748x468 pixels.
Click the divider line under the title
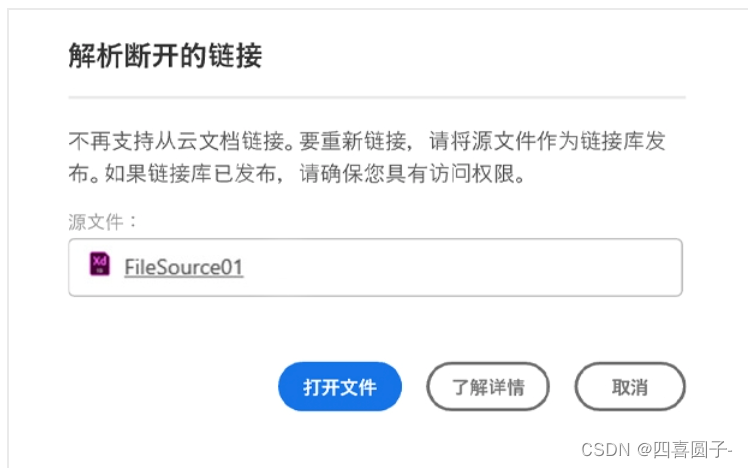377,97
